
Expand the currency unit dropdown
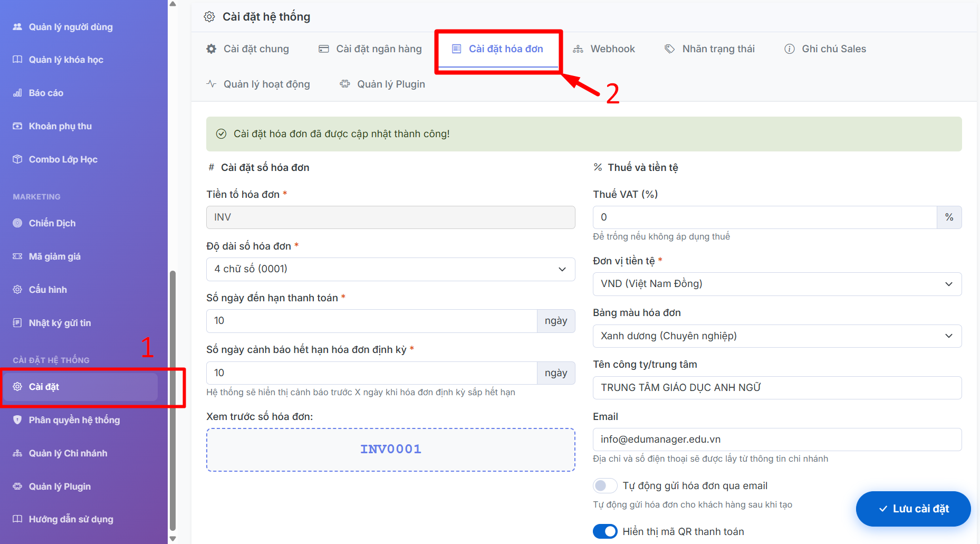click(x=776, y=284)
